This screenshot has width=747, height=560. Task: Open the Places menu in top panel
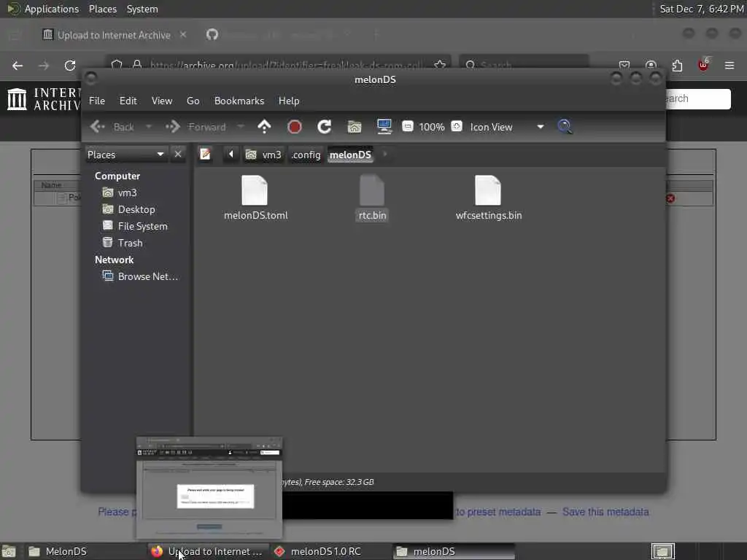103,9
